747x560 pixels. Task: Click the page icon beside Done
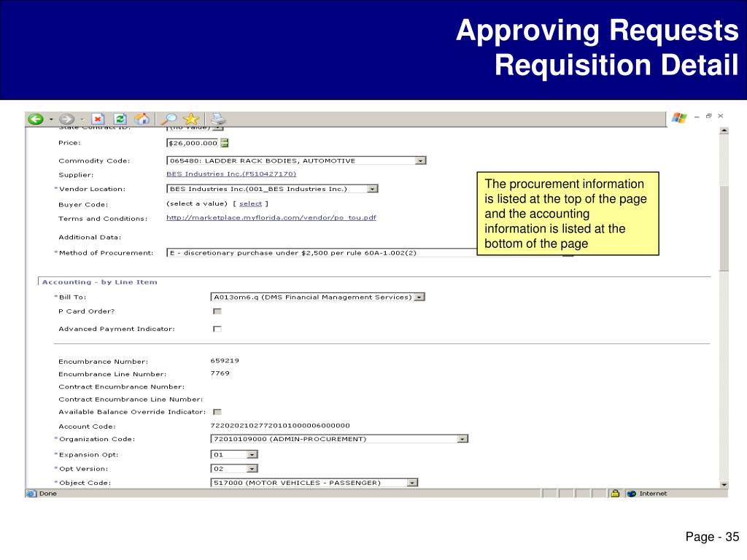[31, 494]
